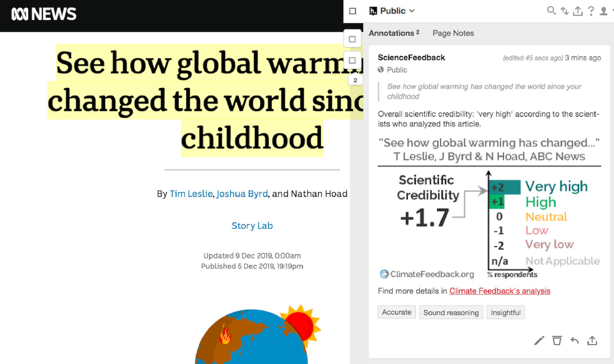This screenshot has width=614, height=364.
Task: Click the quoted headline excerpt in the annotation
Action: pos(484,91)
